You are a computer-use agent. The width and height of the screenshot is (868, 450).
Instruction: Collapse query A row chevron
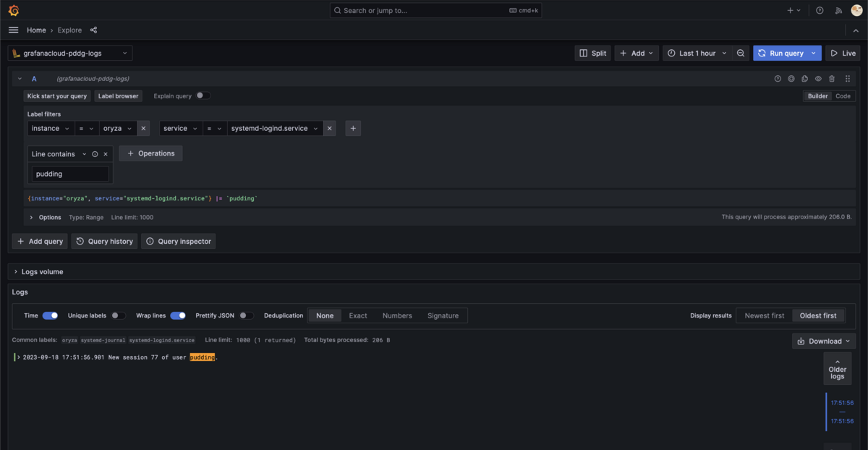tap(20, 79)
